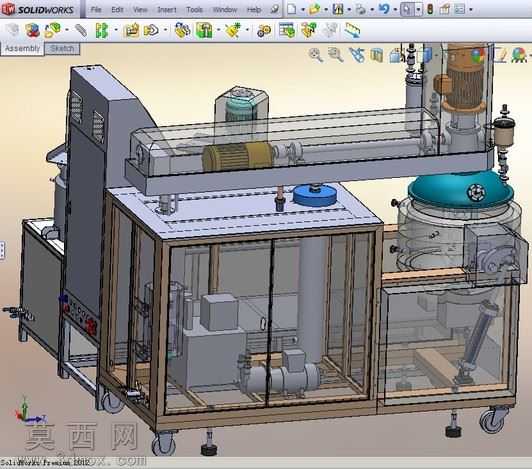Click the Assembly Features icon
The image size is (532, 469).
tap(204, 30)
